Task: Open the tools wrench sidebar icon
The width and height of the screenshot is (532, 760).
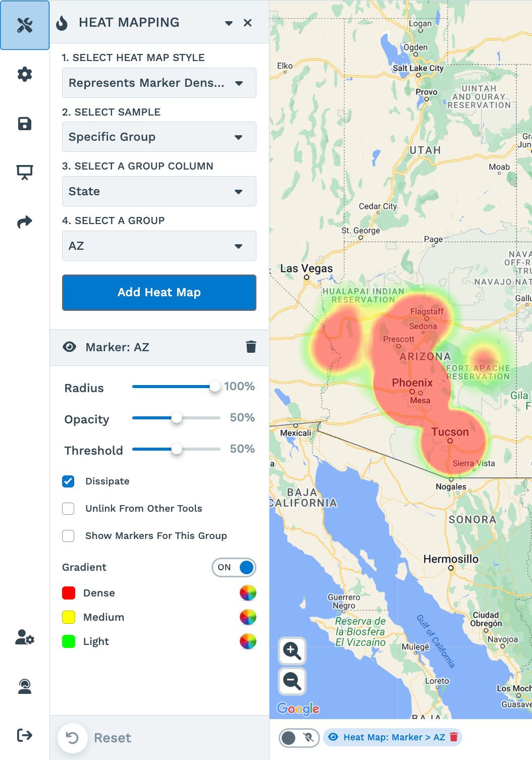Action: (25, 25)
